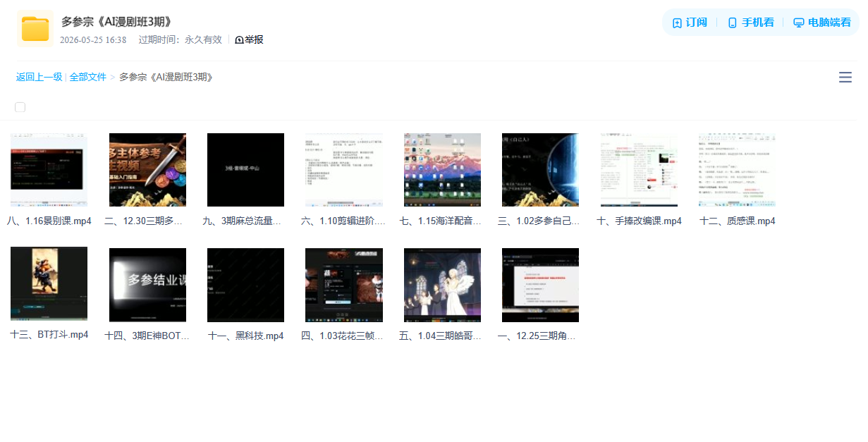This screenshot has width=868, height=442.
Task: Open the 六、1.10剪辑进阶 video thumbnail
Action: tap(344, 169)
